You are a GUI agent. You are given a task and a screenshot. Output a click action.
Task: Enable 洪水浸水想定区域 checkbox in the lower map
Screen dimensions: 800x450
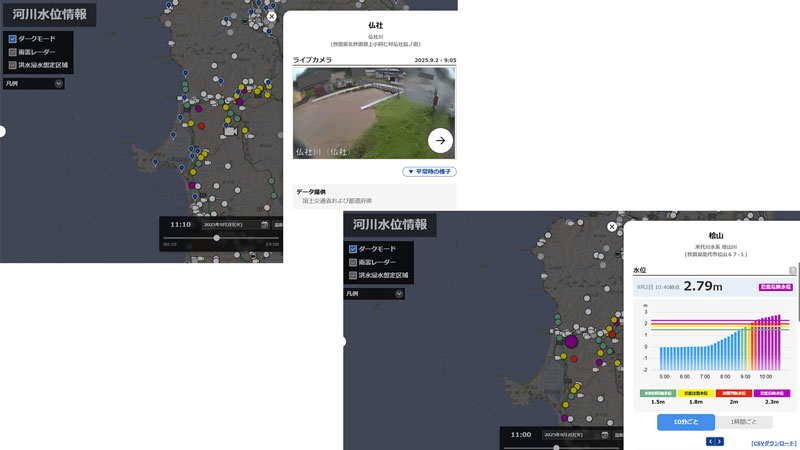point(352,274)
